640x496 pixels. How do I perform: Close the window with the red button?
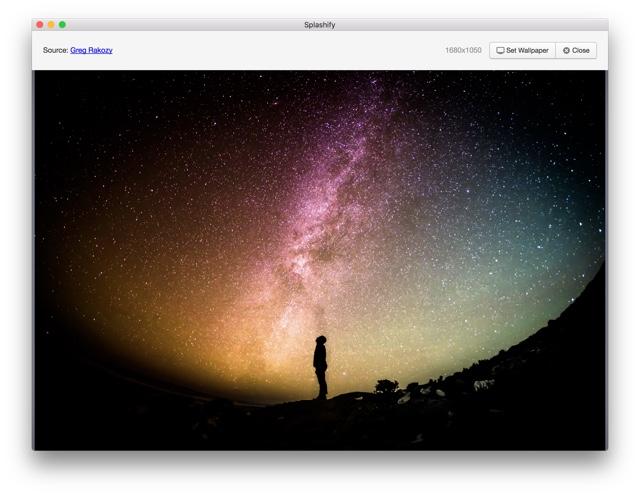[40, 24]
